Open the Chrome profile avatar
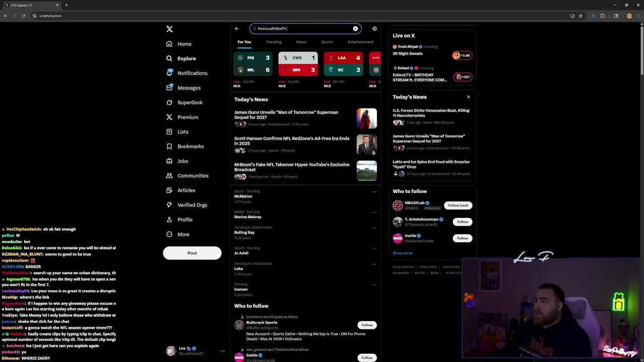This screenshot has height=362, width=644. tap(629, 16)
